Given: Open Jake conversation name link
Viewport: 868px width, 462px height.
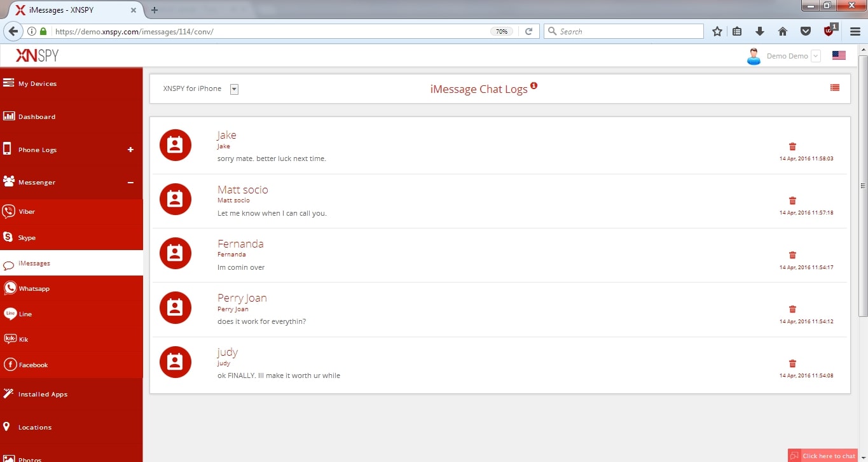Looking at the screenshot, I should 226,135.
